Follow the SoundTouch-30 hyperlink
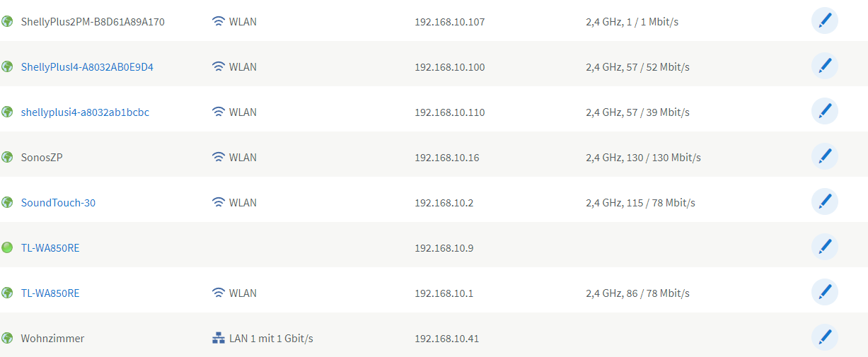The width and height of the screenshot is (868, 357). pos(58,203)
